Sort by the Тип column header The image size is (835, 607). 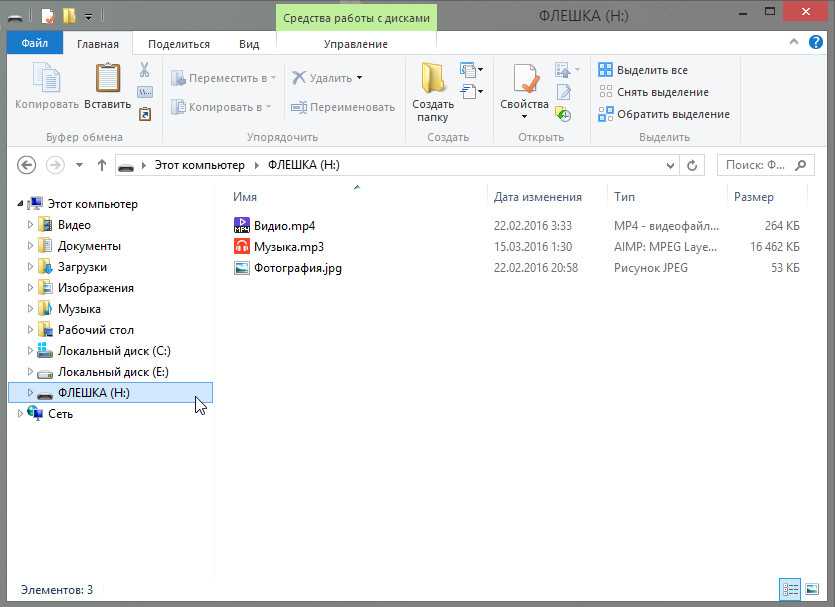(x=624, y=196)
